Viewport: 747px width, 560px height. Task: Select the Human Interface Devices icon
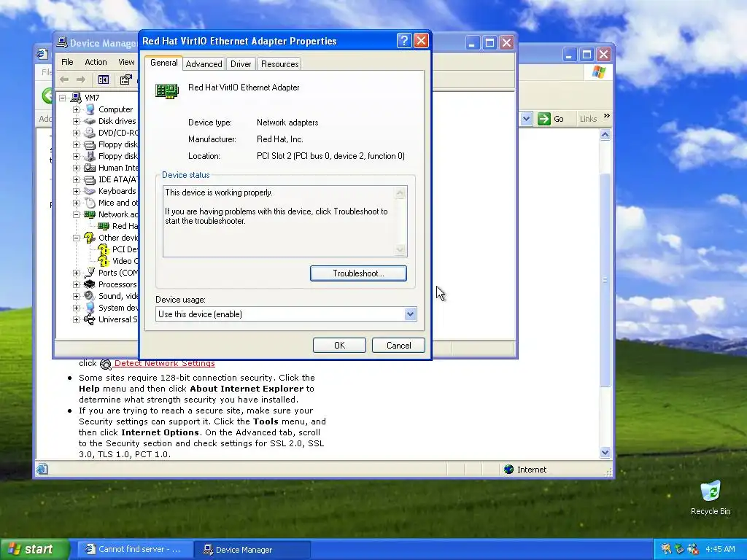pyautogui.click(x=90, y=168)
